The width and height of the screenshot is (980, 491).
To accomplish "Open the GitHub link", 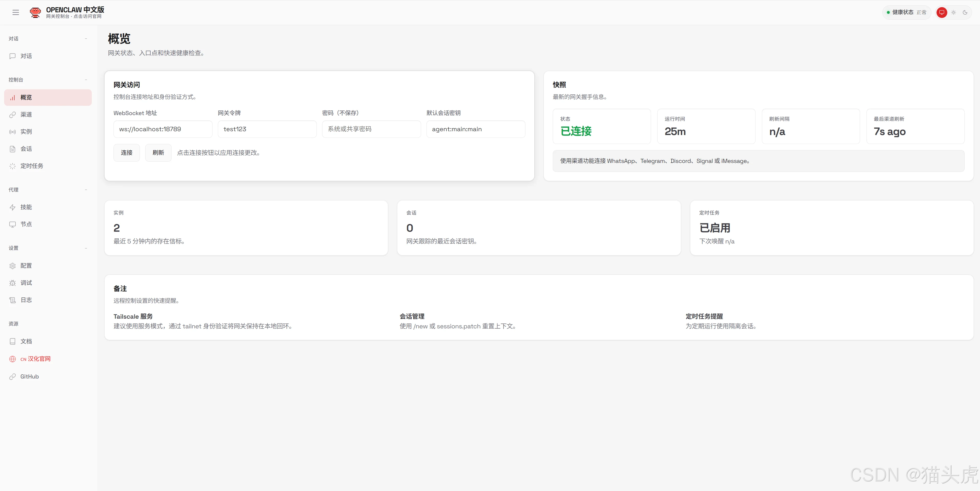I will pos(29,376).
